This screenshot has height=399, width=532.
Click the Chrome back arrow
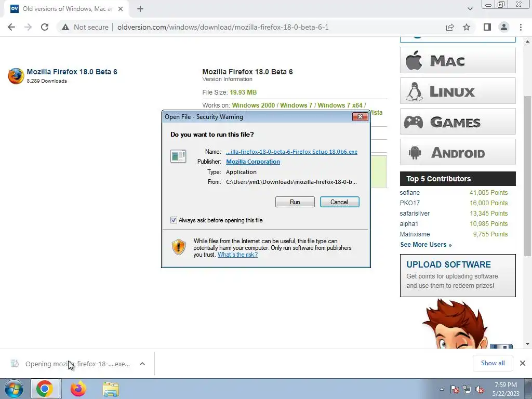coord(11,27)
